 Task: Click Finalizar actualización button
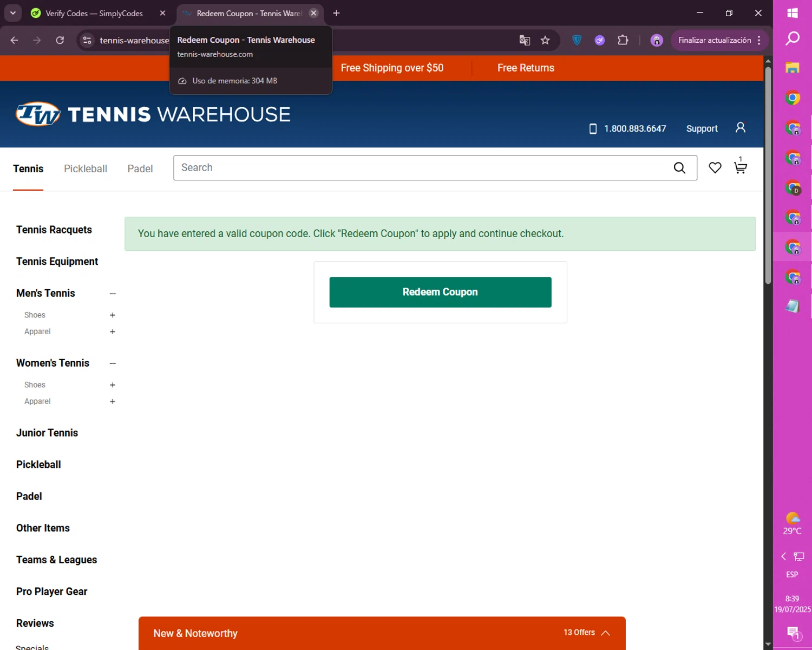tap(715, 40)
